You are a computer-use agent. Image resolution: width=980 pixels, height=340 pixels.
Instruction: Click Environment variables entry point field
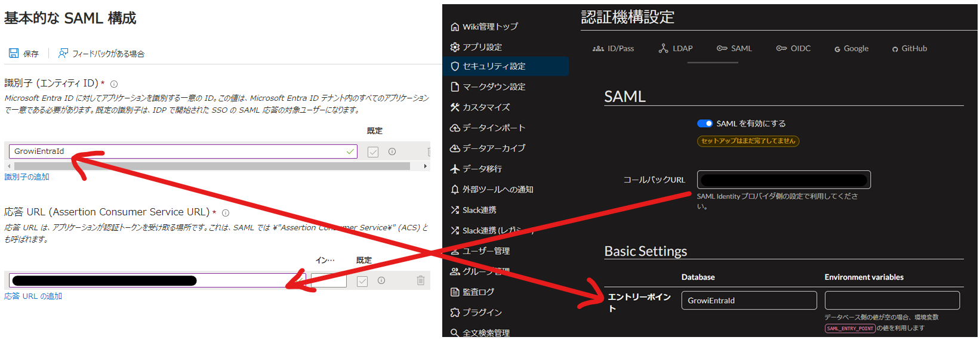(892, 301)
